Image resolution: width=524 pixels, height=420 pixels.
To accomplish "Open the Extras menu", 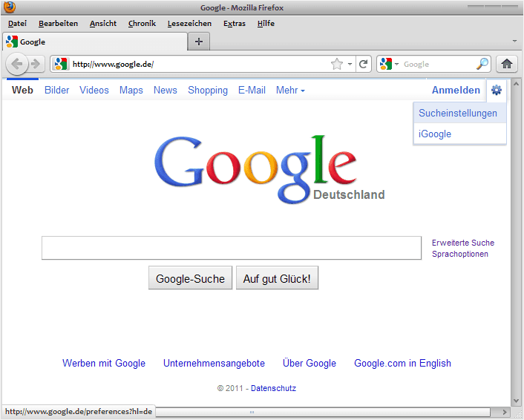I will (235, 24).
